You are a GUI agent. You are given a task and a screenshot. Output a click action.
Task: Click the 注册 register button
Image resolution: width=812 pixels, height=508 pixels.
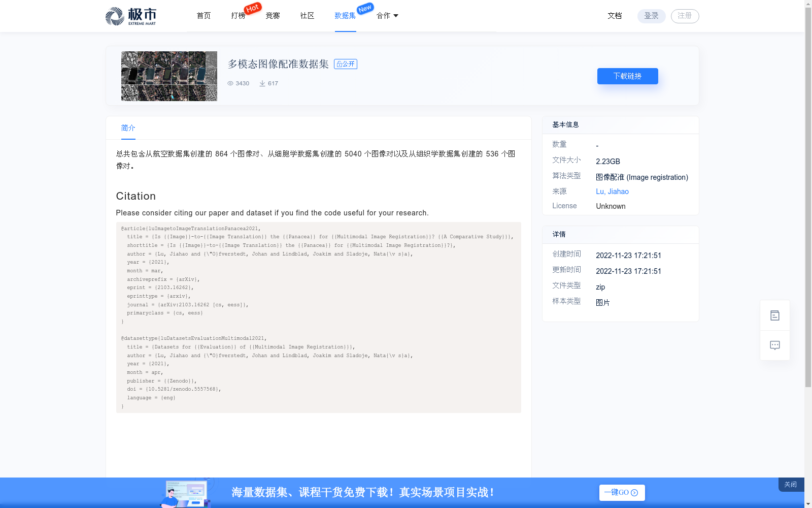click(x=685, y=16)
